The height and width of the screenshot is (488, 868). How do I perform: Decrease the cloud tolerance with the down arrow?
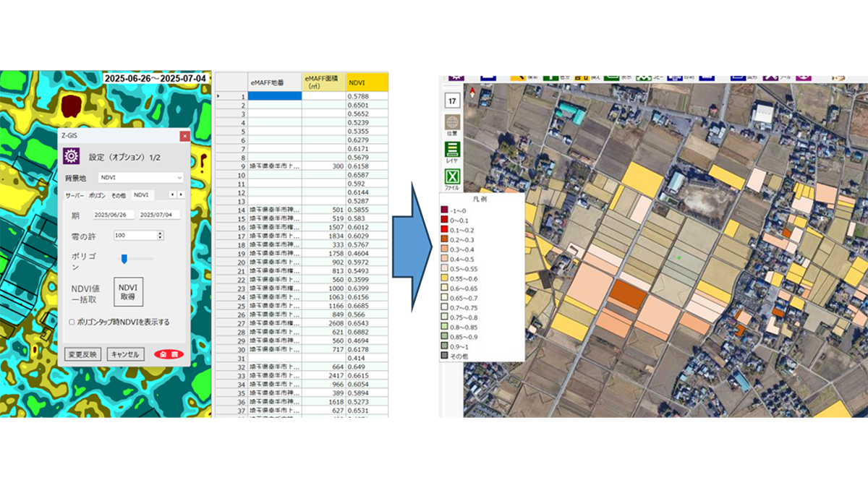tap(161, 238)
